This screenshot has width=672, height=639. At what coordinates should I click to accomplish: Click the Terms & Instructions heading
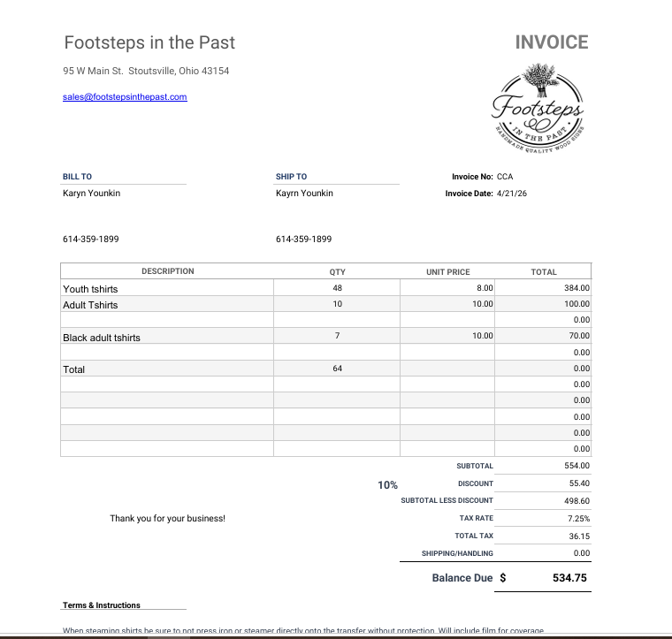point(102,605)
